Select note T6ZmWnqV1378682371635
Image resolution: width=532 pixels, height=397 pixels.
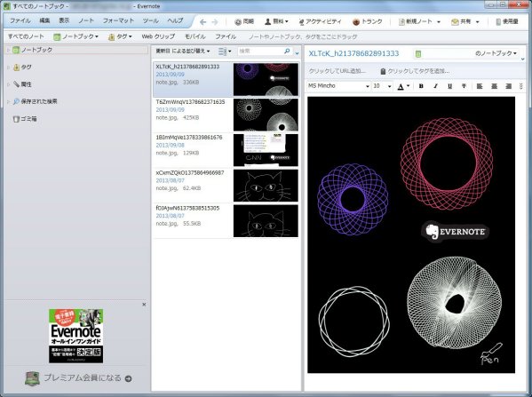click(x=226, y=115)
